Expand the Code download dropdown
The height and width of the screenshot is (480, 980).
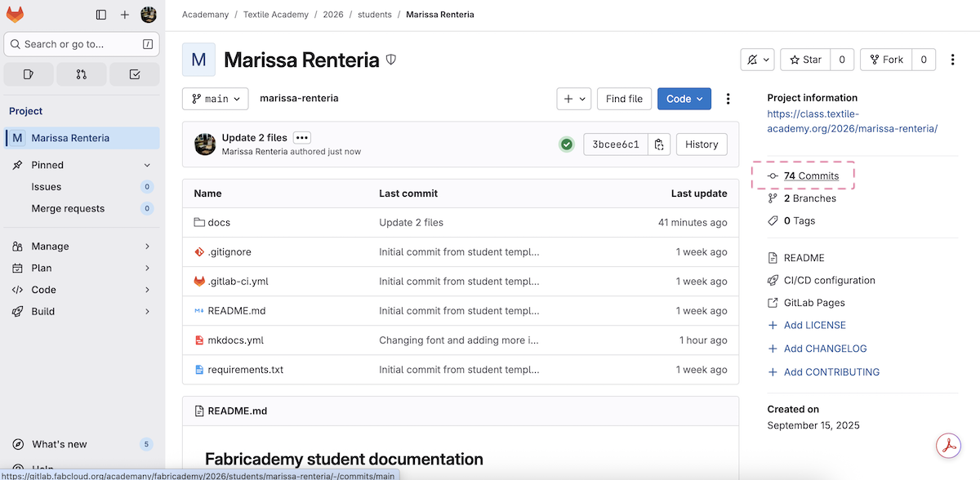[684, 99]
